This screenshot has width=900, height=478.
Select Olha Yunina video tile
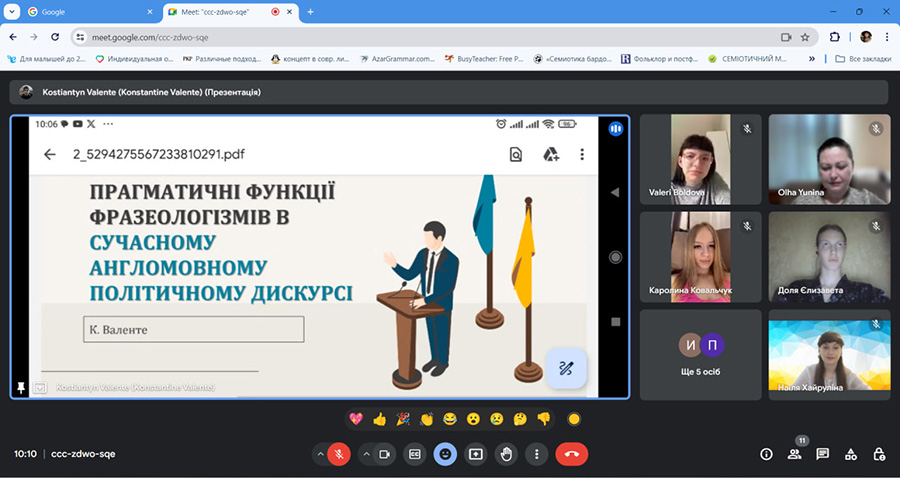[829, 159]
